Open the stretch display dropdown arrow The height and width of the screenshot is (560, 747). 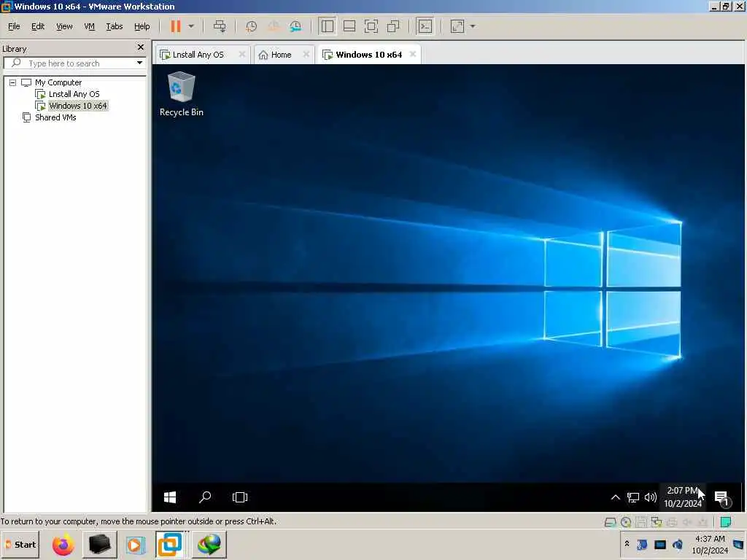(473, 26)
